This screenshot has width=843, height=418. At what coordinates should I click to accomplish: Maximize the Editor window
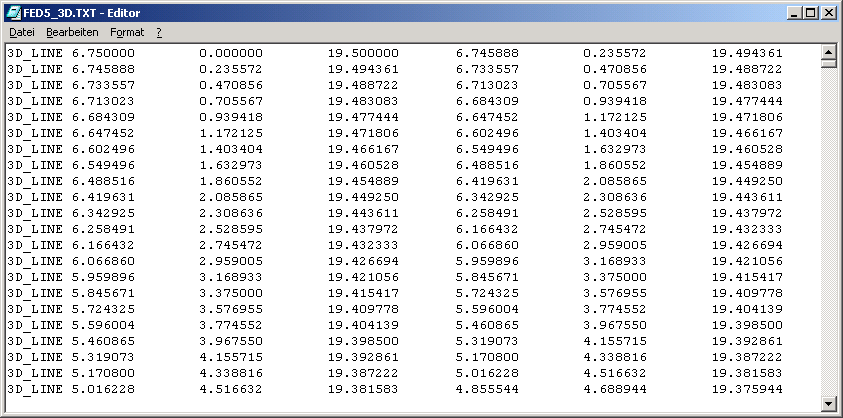(x=810, y=12)
